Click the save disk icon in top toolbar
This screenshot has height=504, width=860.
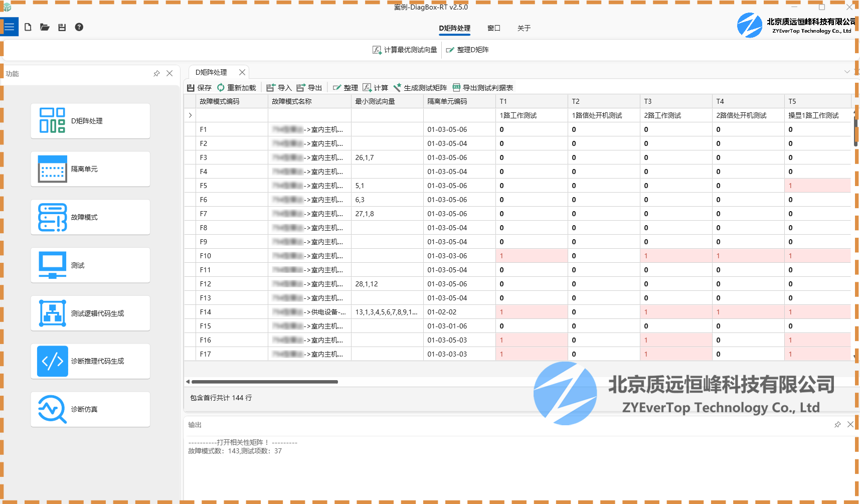point(62,27)
